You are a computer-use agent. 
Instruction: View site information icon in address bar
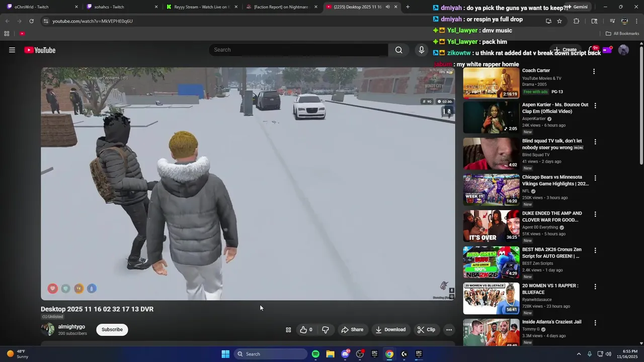click(46, 21)
